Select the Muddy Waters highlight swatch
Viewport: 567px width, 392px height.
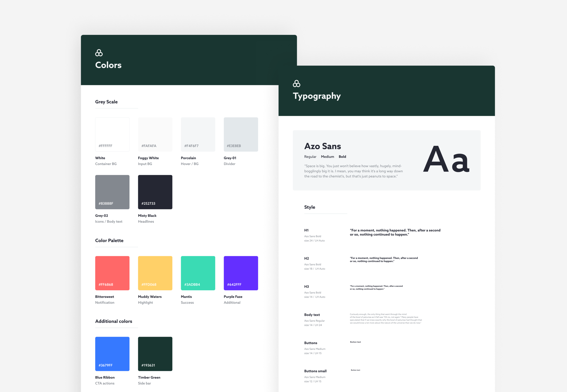click(155, 273)
